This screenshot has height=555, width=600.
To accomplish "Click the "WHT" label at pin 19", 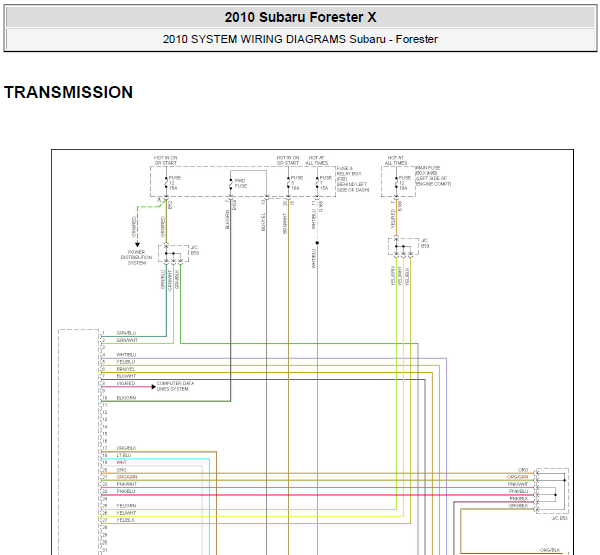I will (122, 462).
